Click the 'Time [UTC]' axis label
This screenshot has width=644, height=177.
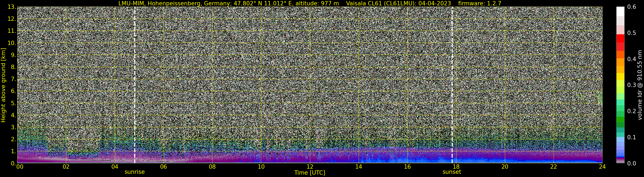click(309, 173)
